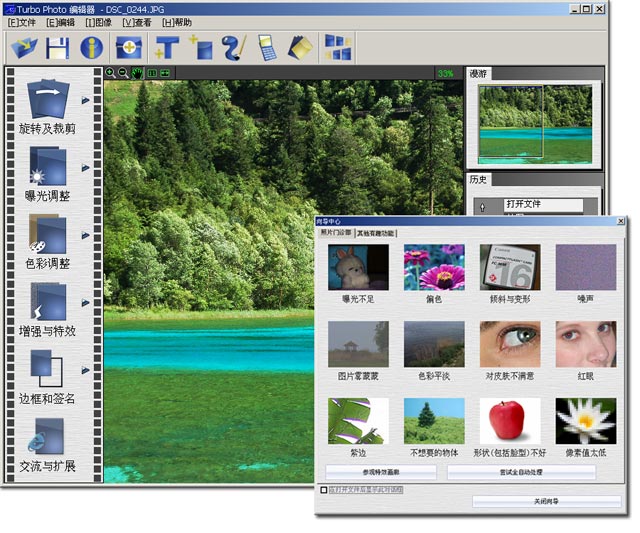Expand the 边框和签名 submenu arrow
The height and width of the screenshot is (533, 640).
click(85, 370)
